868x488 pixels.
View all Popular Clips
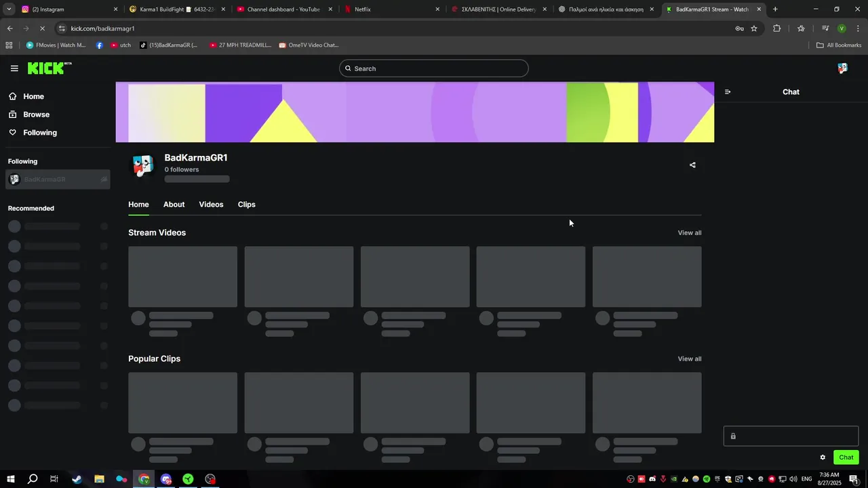(x=690, y=359)
